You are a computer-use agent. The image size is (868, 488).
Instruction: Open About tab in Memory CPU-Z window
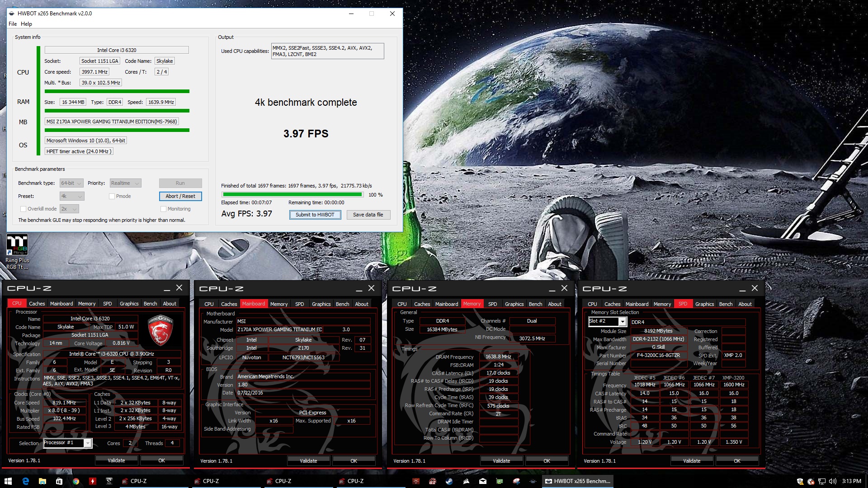[555, 304]
